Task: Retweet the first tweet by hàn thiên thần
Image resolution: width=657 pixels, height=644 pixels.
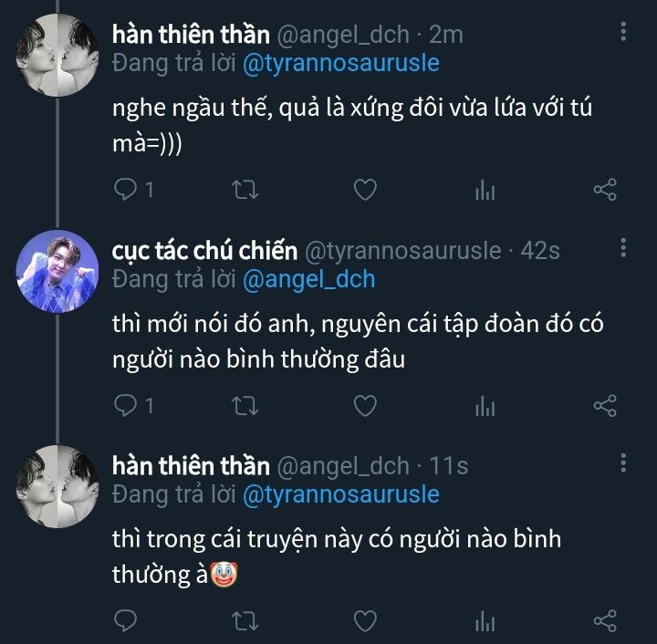Action: (x=245, y=190)
